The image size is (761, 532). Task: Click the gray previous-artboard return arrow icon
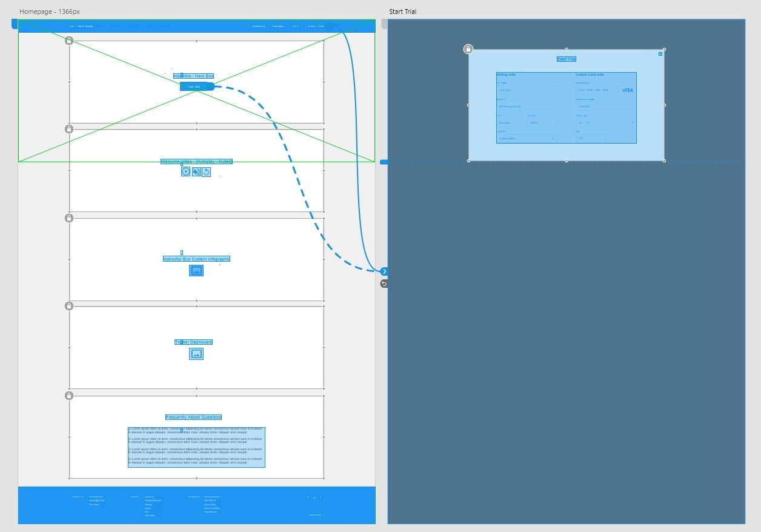[384, 284]
